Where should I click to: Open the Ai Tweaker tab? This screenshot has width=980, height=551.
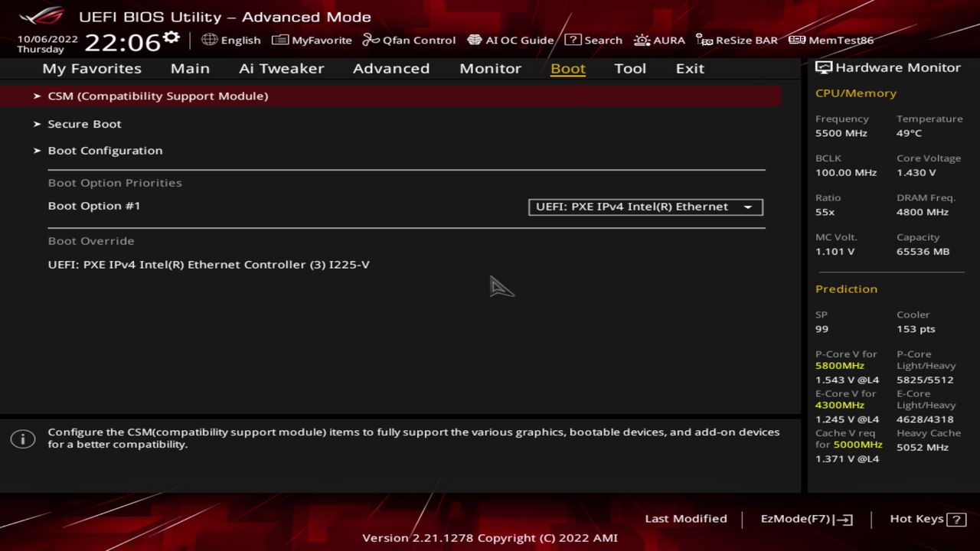281,68
